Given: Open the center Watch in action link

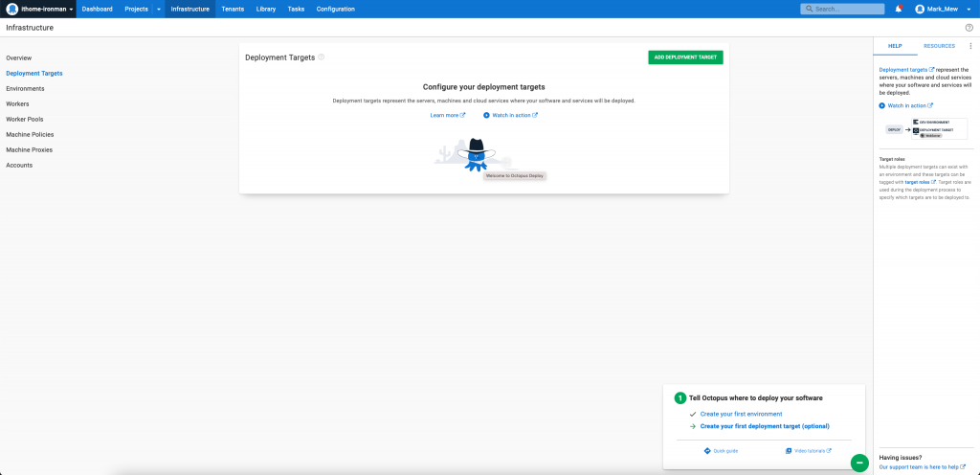Looking at the screenshot, I should point(515,115).
